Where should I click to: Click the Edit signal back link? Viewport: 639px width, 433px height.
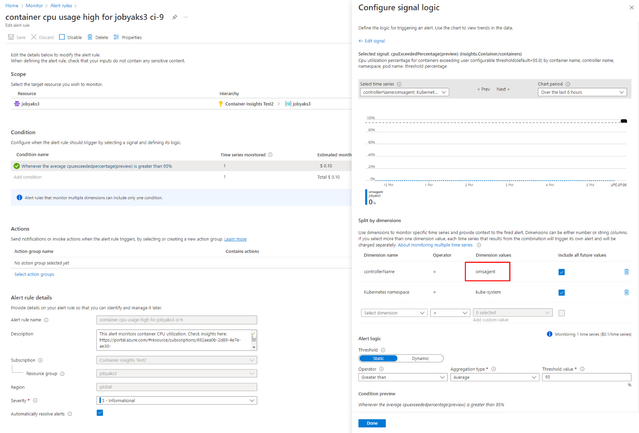coord(372,41)
